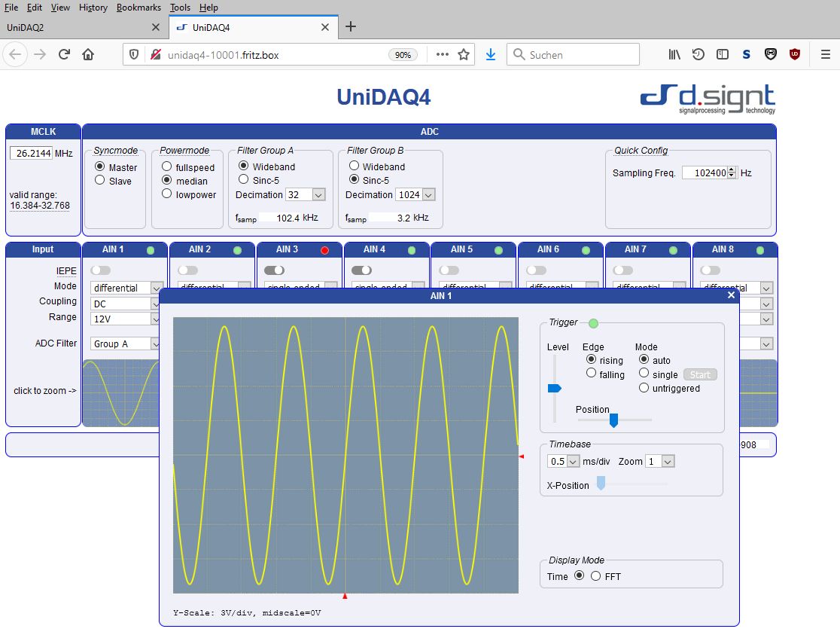Viewport: 840px width, 638px height.
Task: Open the Bookmarks menu
Action: [x=138, y=8]
